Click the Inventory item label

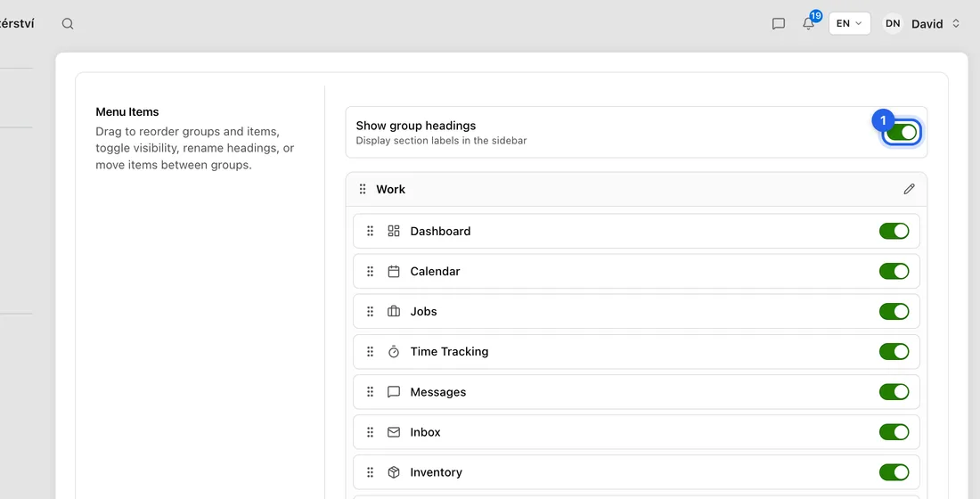coord(436,472)
